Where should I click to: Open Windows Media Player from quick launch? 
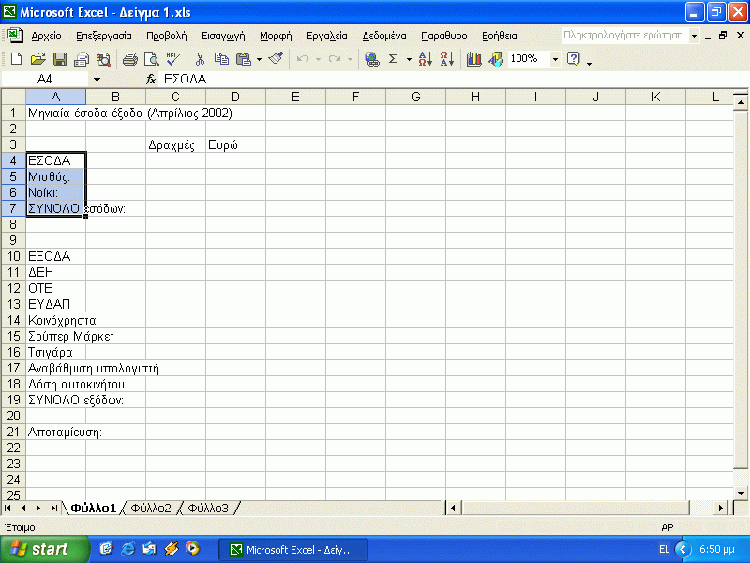193,549
